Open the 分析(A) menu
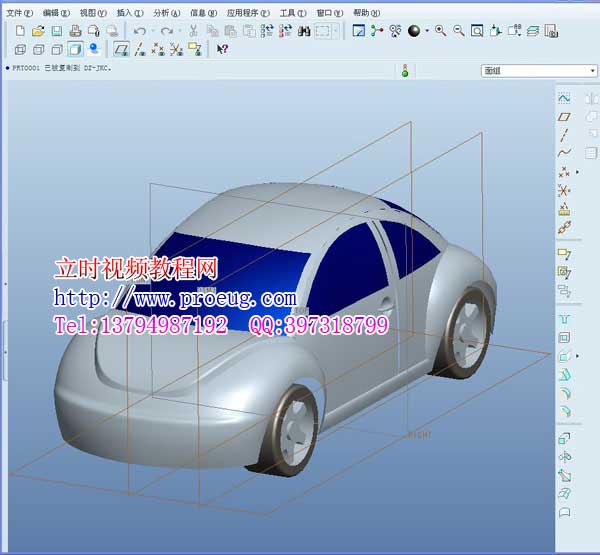 [x=166, y=13]
